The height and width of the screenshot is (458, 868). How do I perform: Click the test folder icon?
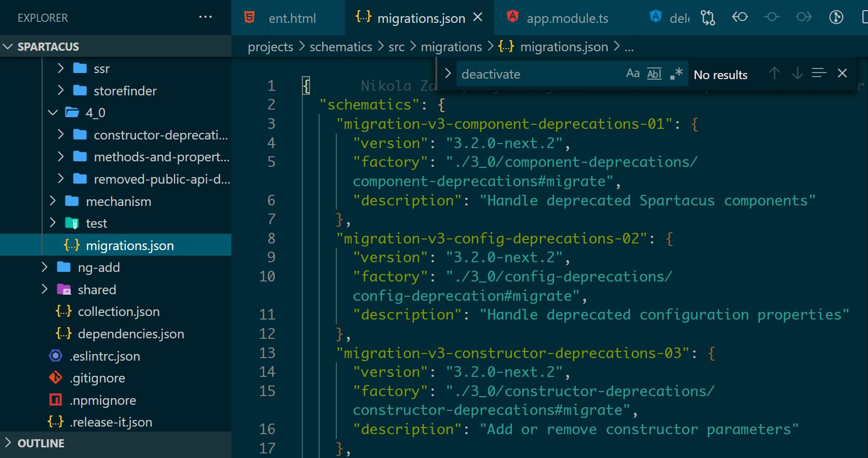click(72, 223)
